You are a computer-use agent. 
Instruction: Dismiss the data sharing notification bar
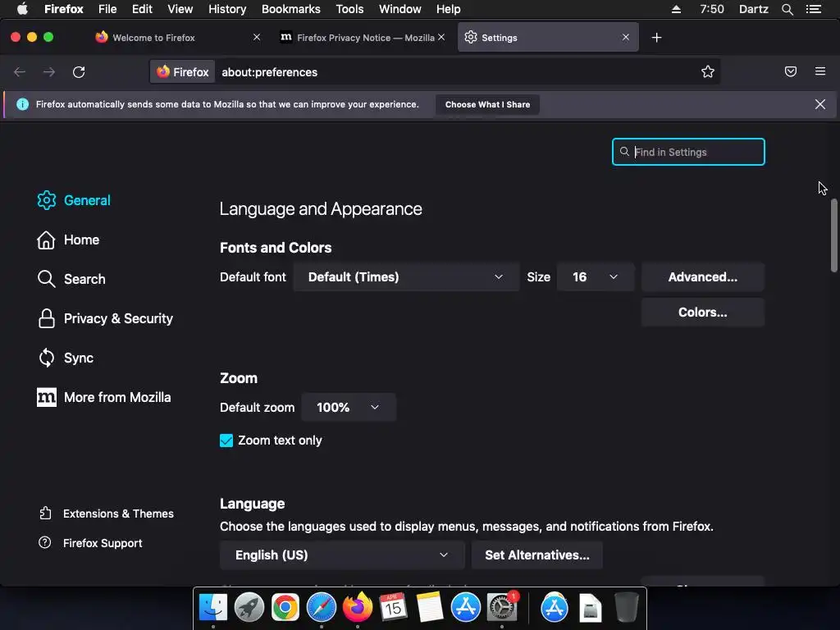[820, 104]
